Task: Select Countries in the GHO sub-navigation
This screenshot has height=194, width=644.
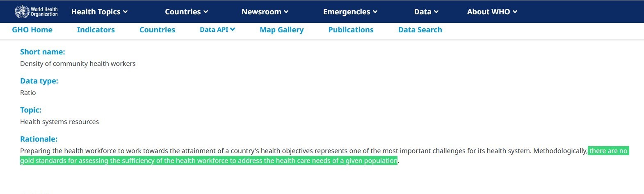Action: coord(157,30)
